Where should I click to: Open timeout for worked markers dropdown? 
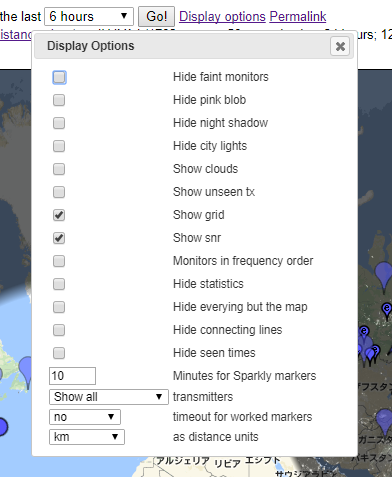[x=85, y=417]
